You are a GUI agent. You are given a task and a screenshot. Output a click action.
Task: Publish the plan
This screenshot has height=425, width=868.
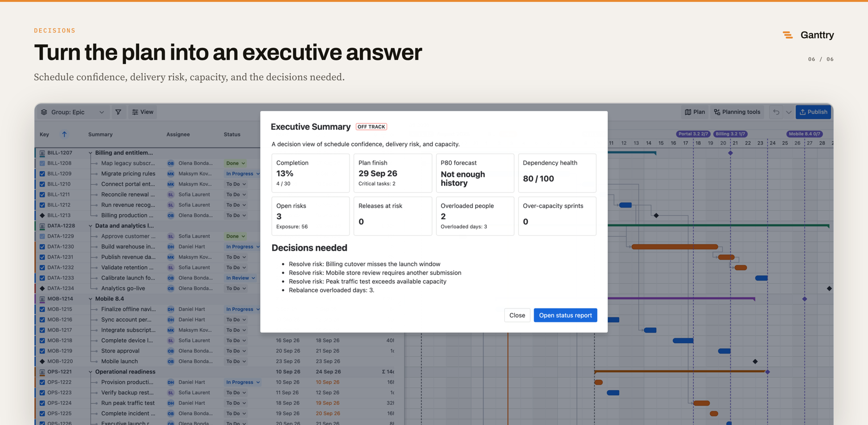pyautogui.click(x=813, y=112)
